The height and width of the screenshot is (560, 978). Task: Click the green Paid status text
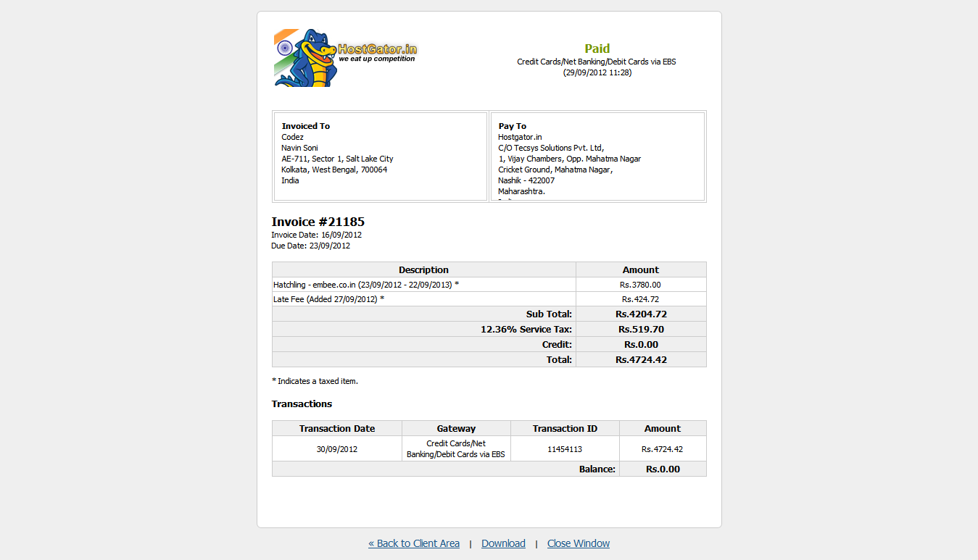pyautogui.click(x=597, y=49)
